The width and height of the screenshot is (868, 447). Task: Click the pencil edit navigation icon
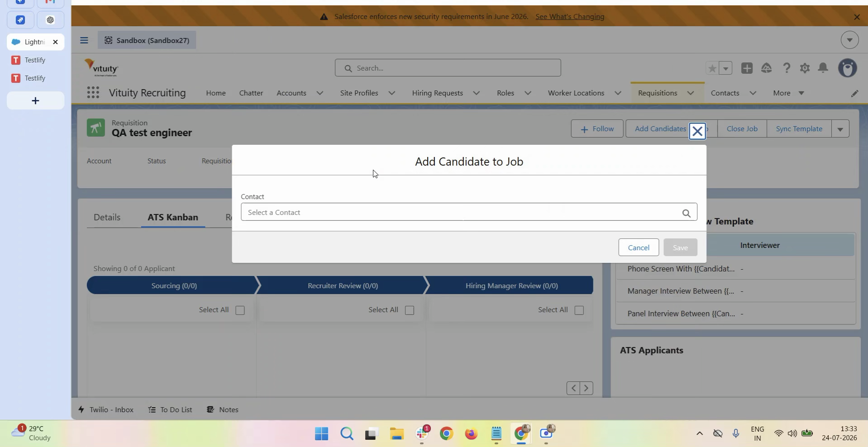pos(854,93)
